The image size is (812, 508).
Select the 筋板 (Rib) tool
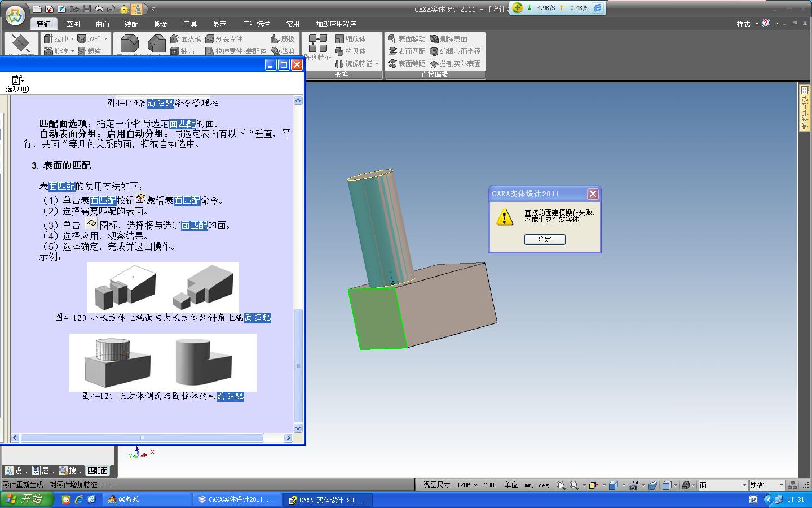[x=283, y=38]
